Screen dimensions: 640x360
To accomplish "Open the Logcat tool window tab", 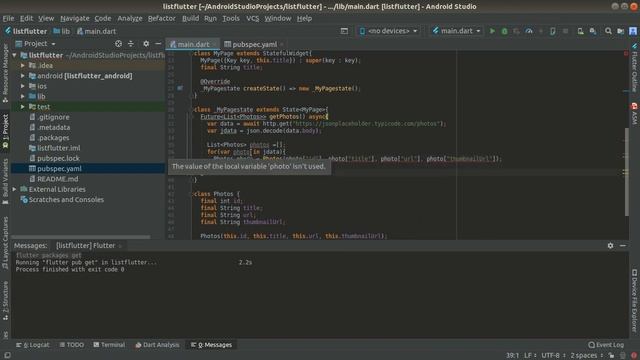I will point(33,345).
